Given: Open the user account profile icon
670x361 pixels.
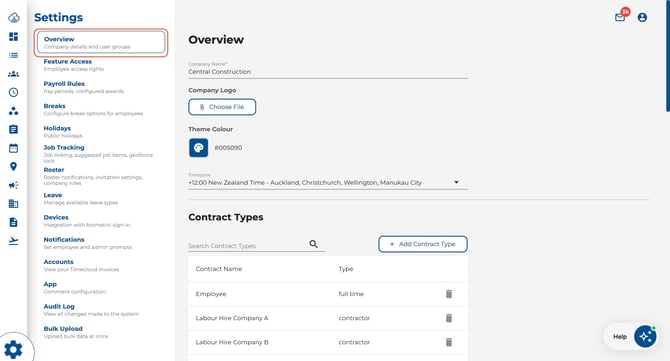Looking at the screenshot, I should pos(642,17).
